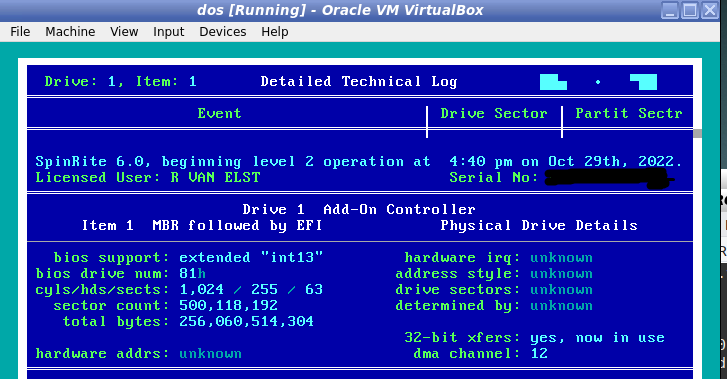Click bios support value 'extended "int13"'
This screenshot has height=379, width=727.
(251, 257)
